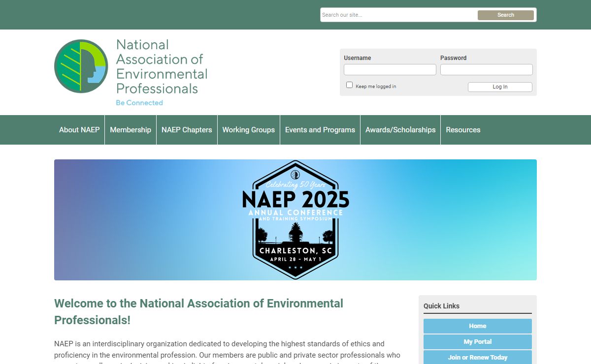Click the Log In button
Screen dimensions: 591x364
(500, 87)
